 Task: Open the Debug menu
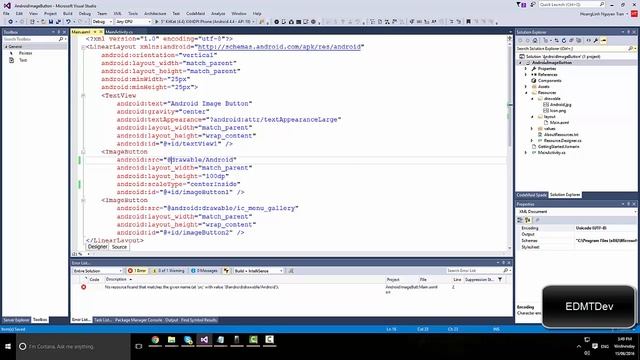(84, 13)
